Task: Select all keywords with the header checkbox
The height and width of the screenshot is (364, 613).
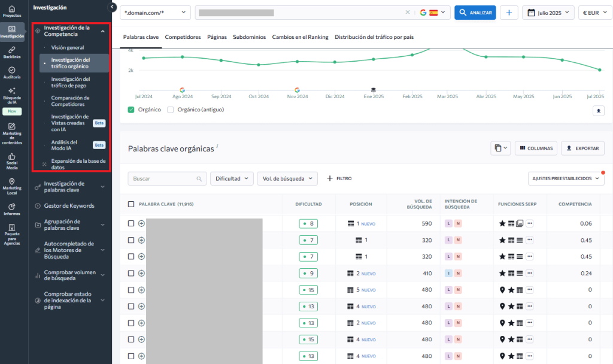Action: pos(131,204)
